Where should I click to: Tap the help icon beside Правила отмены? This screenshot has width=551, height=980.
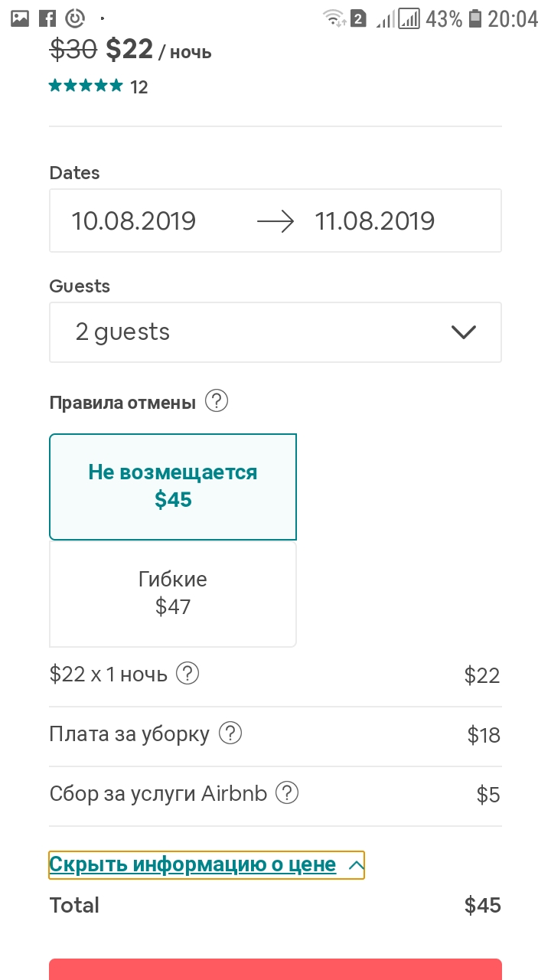point(217,401)
